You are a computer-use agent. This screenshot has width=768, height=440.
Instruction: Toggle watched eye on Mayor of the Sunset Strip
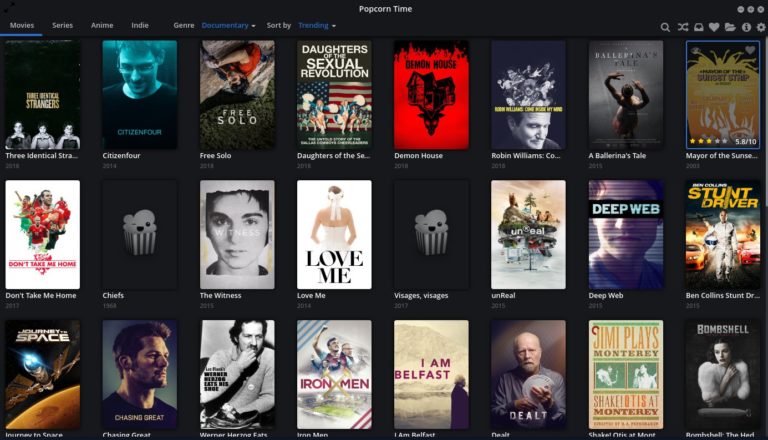[696, 50]
